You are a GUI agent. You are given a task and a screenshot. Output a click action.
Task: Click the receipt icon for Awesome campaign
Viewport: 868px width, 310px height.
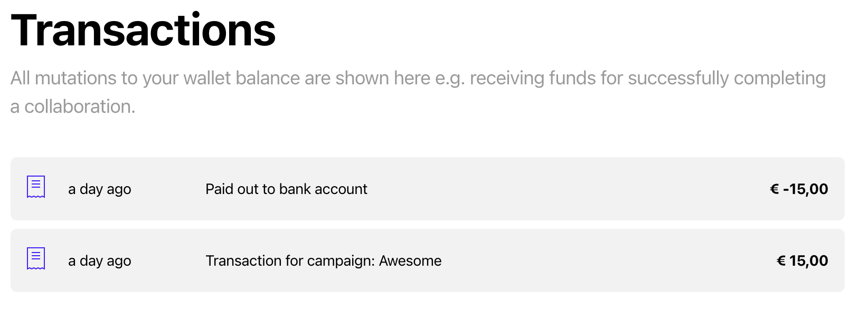click(36, 259)
